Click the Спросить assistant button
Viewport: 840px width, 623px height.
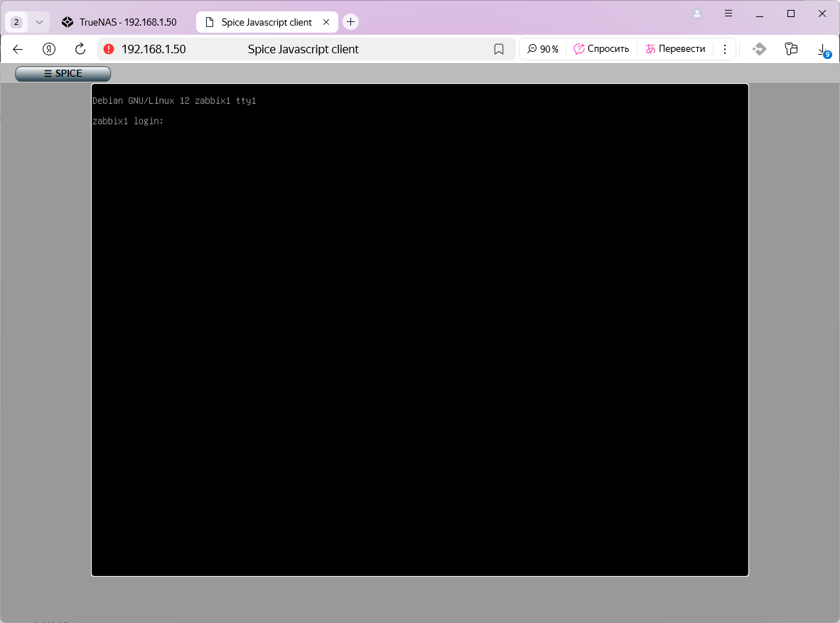[601, 49]
